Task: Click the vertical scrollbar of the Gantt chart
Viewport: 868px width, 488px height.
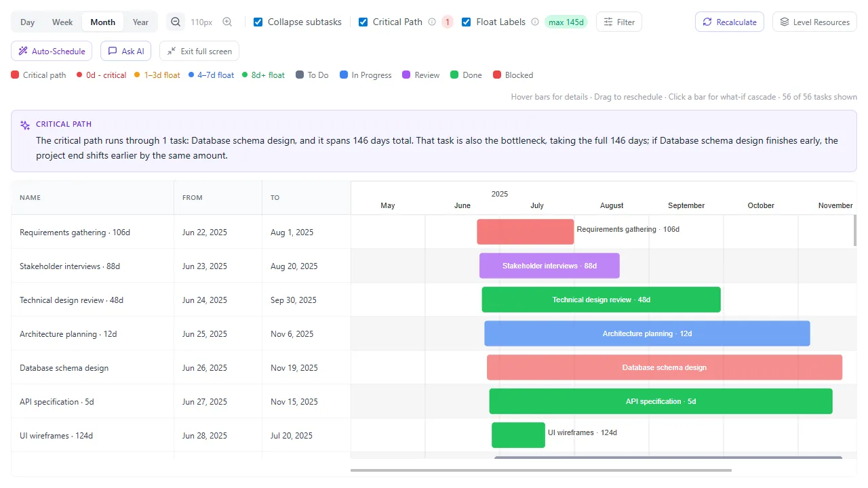Action: tap(854, 230)
